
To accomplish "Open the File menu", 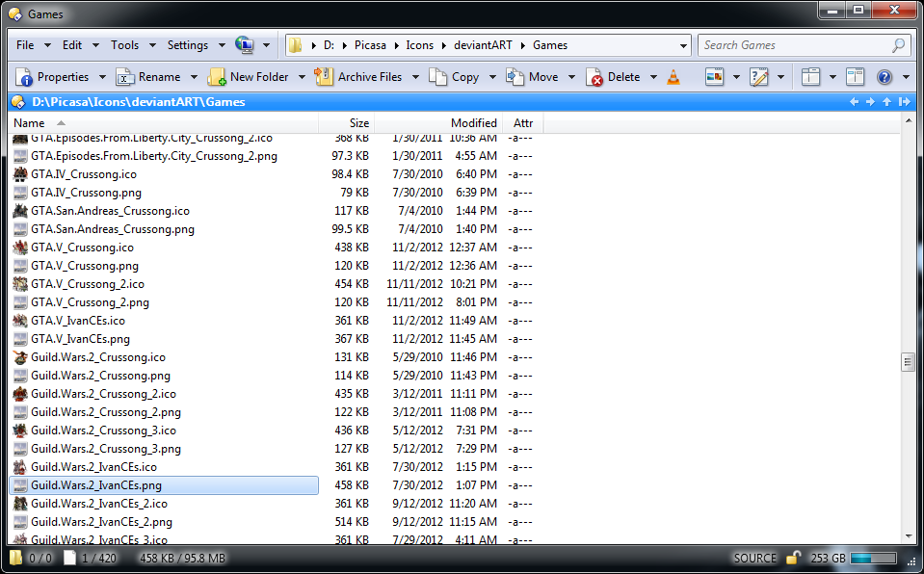I will pos(25,45).
